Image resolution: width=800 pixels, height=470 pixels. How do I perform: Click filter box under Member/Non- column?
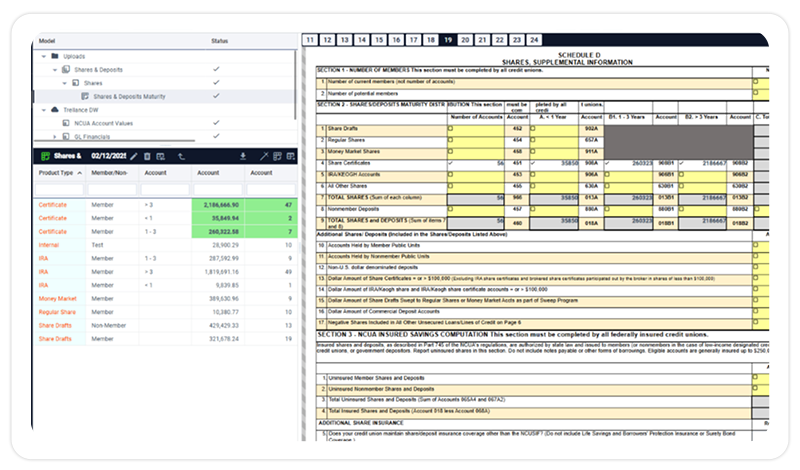coord(112,190)
